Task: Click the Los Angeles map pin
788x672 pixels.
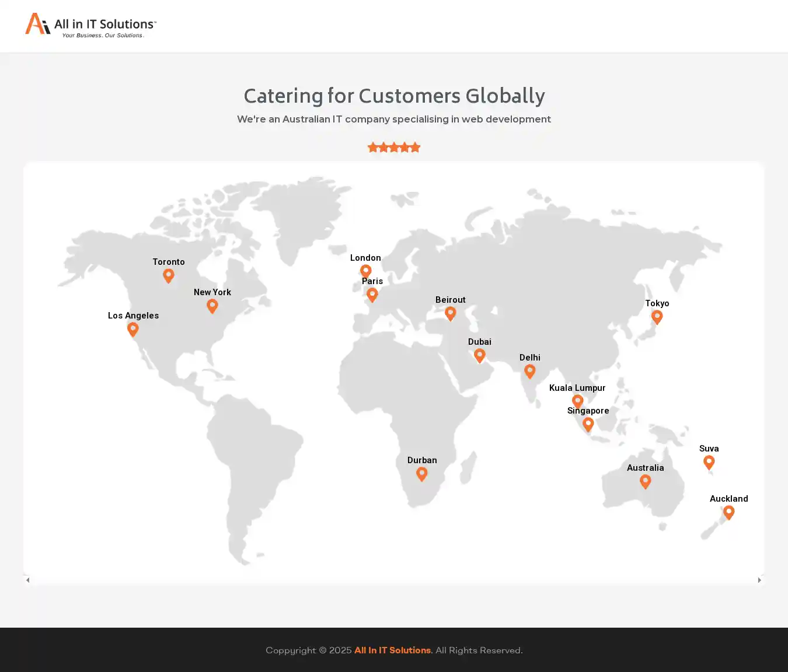Action: tap(133, 329)
